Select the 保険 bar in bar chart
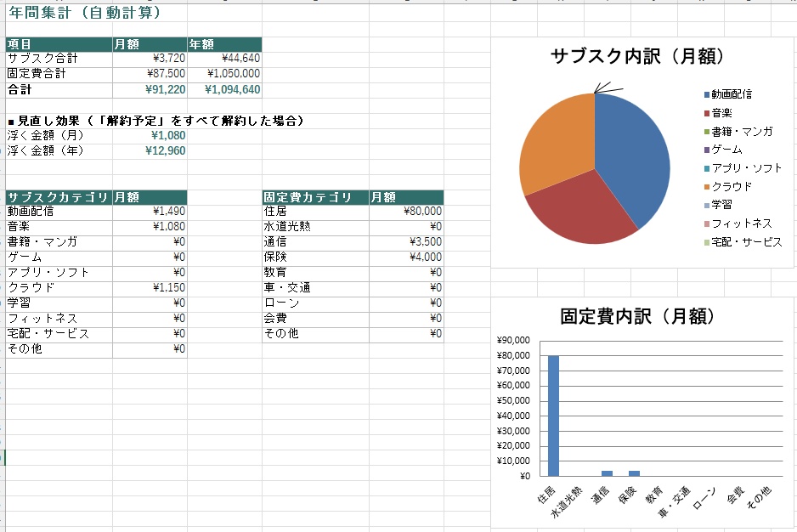Screen dimensions: 797x532 click(634, 473)
